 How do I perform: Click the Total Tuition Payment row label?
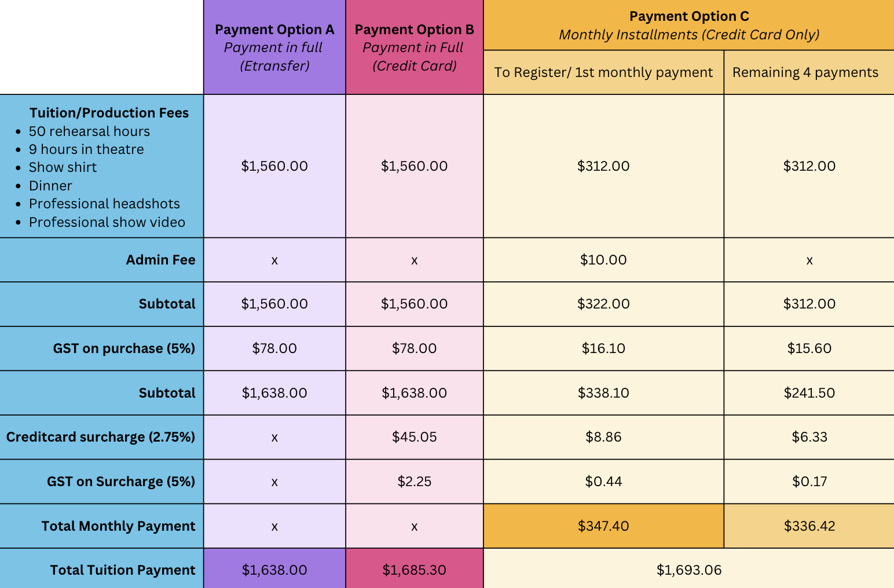click(x=123, y=570)
